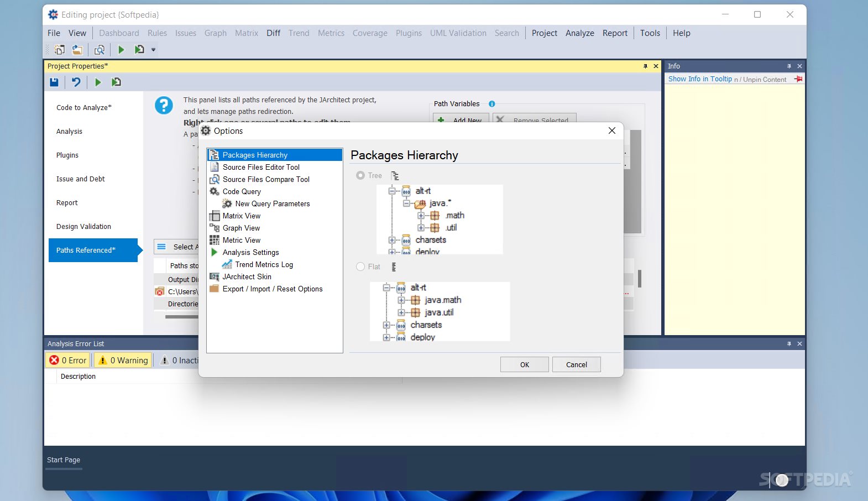Open the main toolbar overflow dropdown arrow
The width and height of the screenshot is (868, 501).
(153, 50)
